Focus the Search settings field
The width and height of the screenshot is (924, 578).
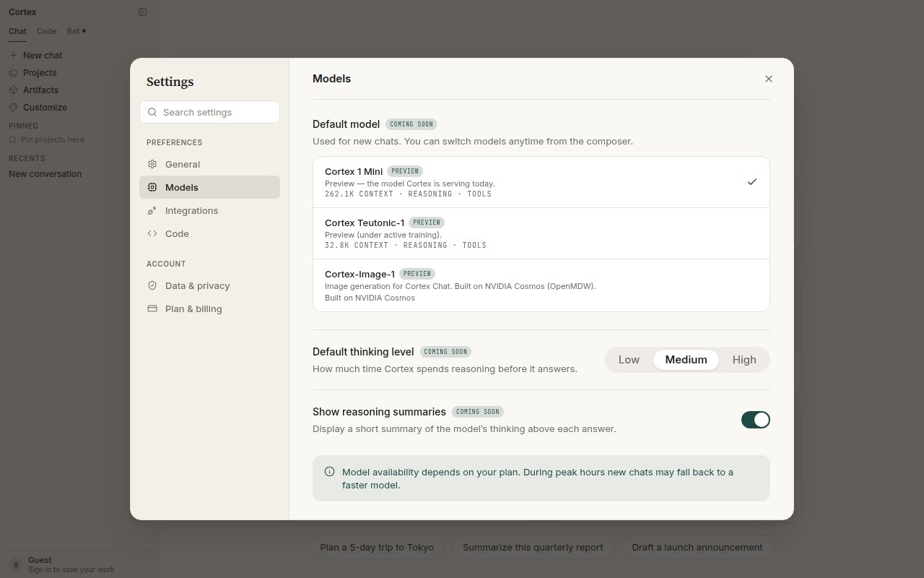click(x=209, y=112)
